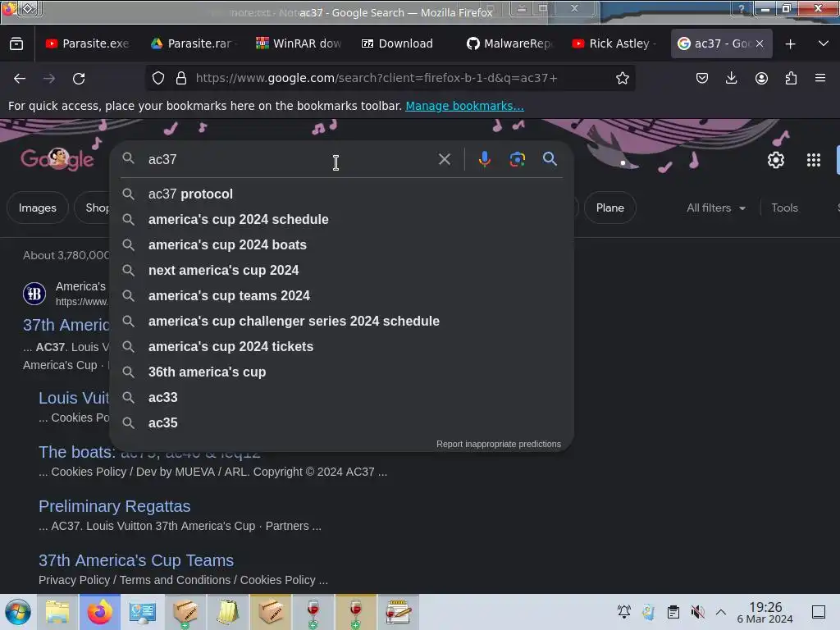
Task: List all tabs with the chevron
Action: coord(824,43)
